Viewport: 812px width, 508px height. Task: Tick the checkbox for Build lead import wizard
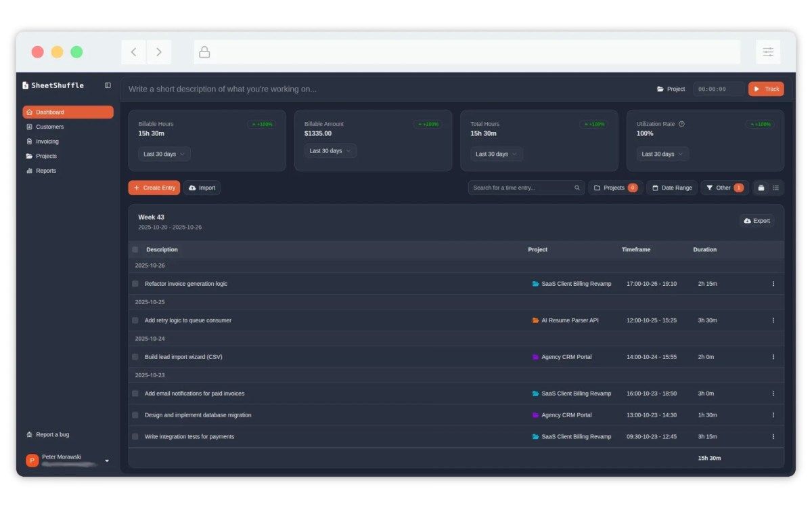(x=135, y=356)
